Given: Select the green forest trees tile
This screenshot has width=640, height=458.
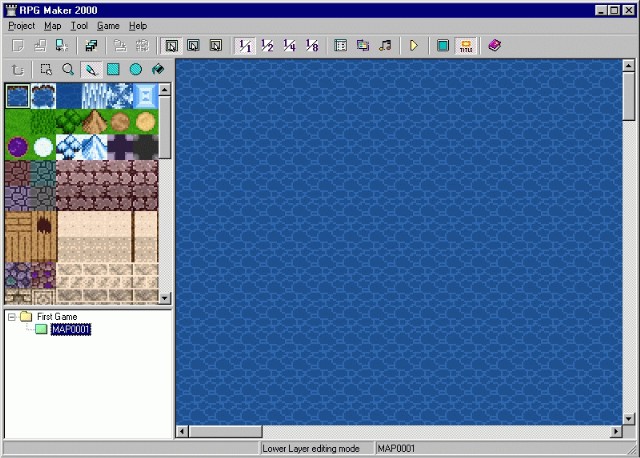Looking at the screenshot, I should coord(69,122).
